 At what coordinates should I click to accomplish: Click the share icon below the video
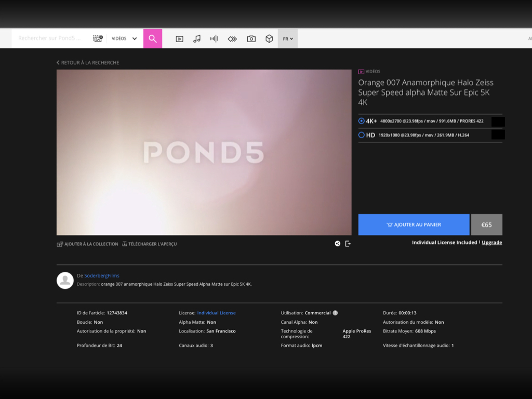pyautogui.click(x=338, y=244)
